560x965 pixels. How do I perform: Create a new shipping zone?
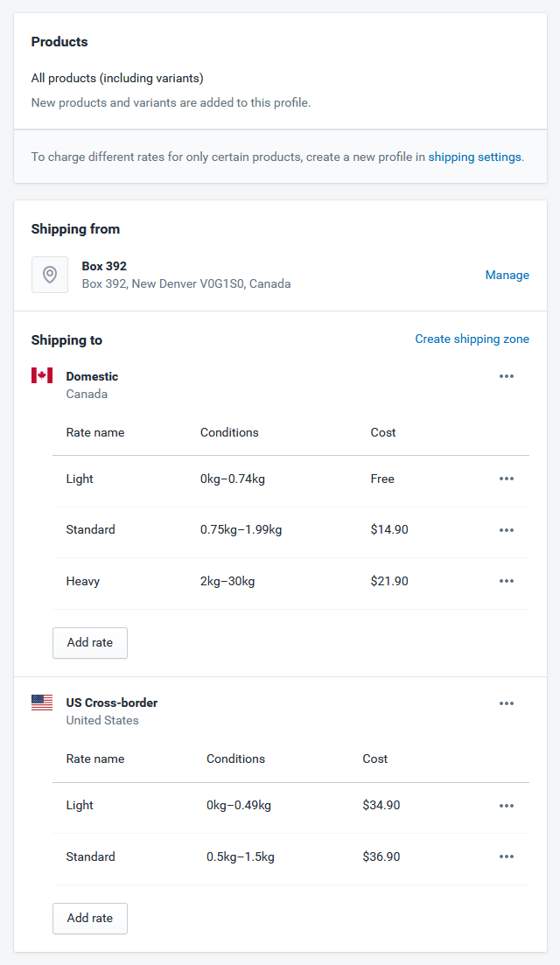(x=472, y=339)
